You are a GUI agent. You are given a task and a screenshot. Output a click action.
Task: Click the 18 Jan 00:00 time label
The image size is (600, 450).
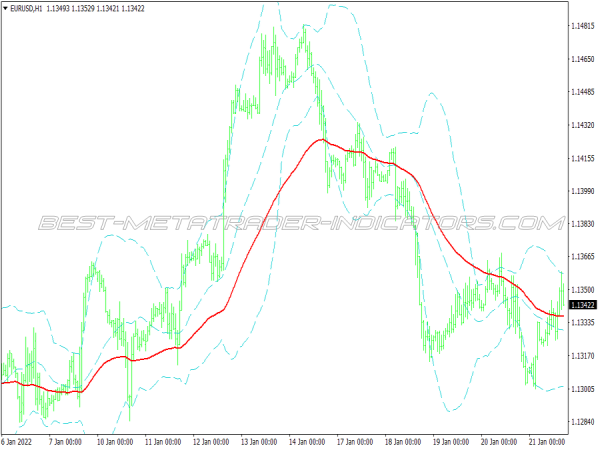coord(403,442)
